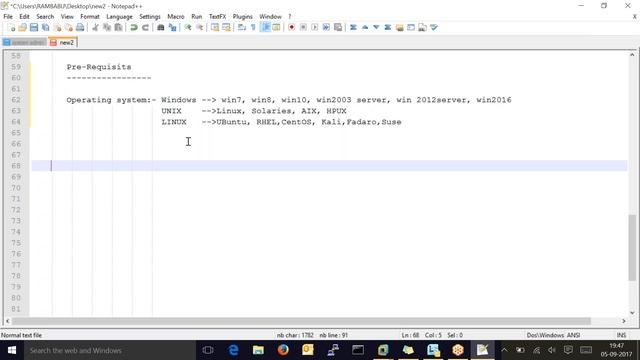Screen dimensions: 640x360
Task: Click the Close document toolbar icon
Action: [57, 27]
